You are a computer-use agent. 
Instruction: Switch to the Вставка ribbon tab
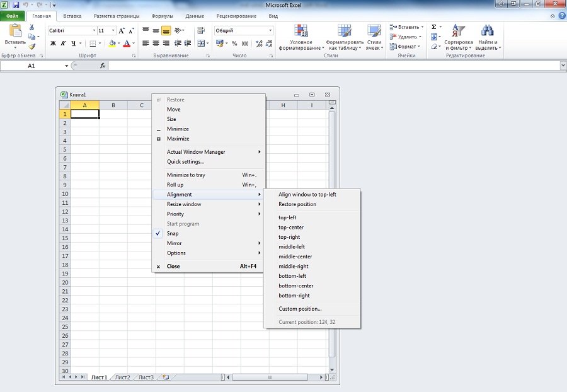click(72, 16)
